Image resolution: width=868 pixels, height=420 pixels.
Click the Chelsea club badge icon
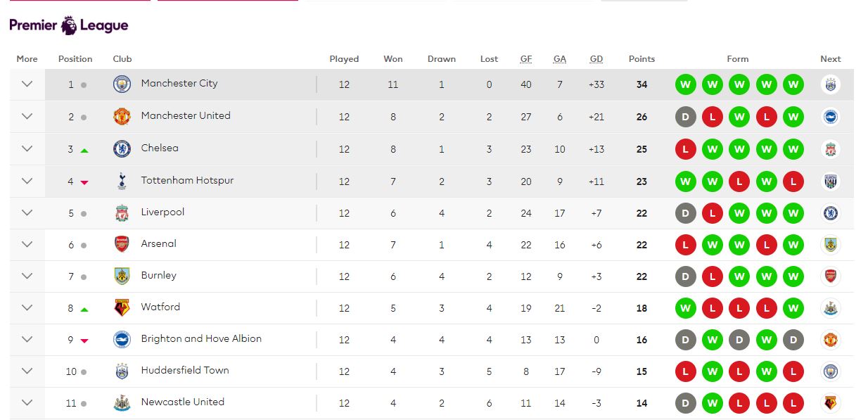(x=122, y=149)
